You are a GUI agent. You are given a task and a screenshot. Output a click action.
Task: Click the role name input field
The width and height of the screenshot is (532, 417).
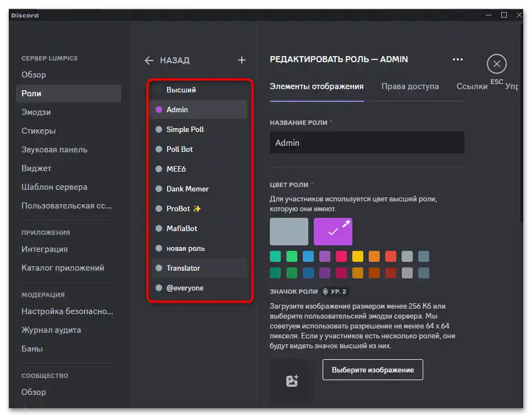click(367, 142)
